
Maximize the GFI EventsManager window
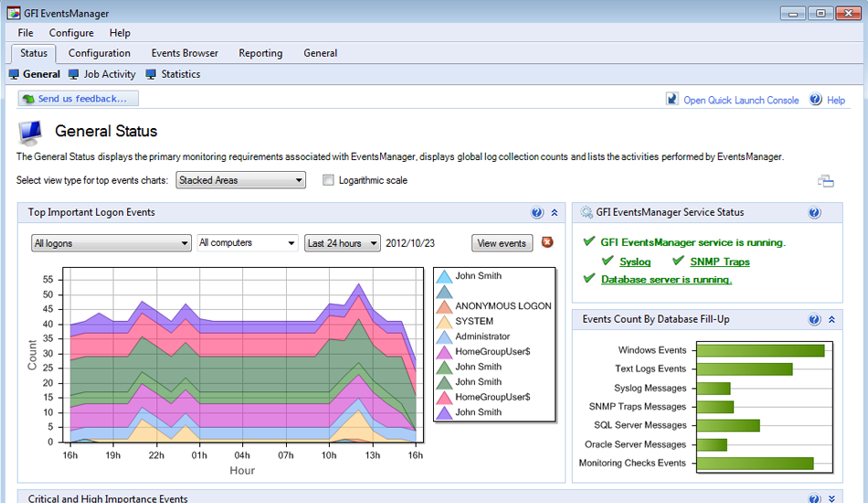click(x=820, y=14)
